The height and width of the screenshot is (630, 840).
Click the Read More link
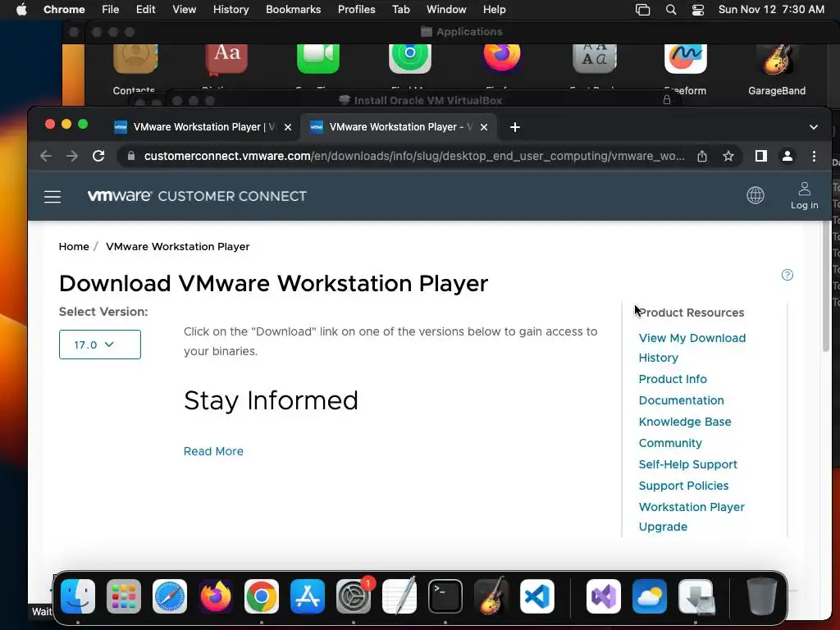[213, 451]
